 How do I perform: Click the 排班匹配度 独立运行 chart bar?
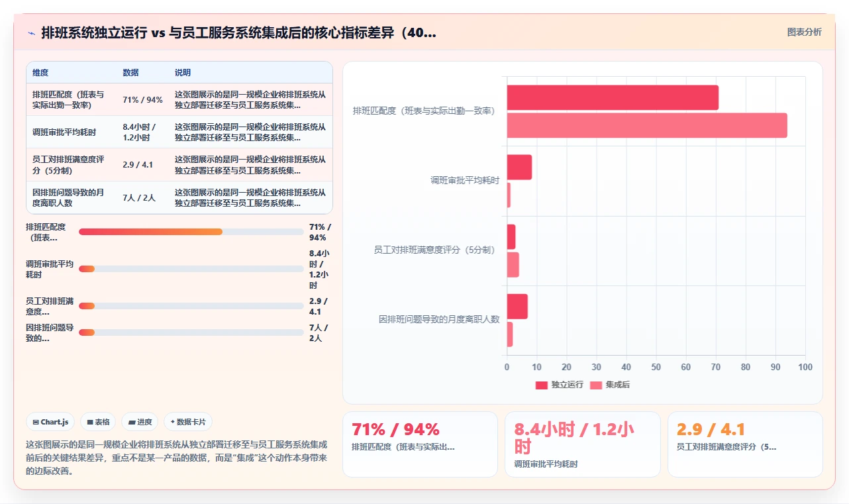(x=613, y=97)
